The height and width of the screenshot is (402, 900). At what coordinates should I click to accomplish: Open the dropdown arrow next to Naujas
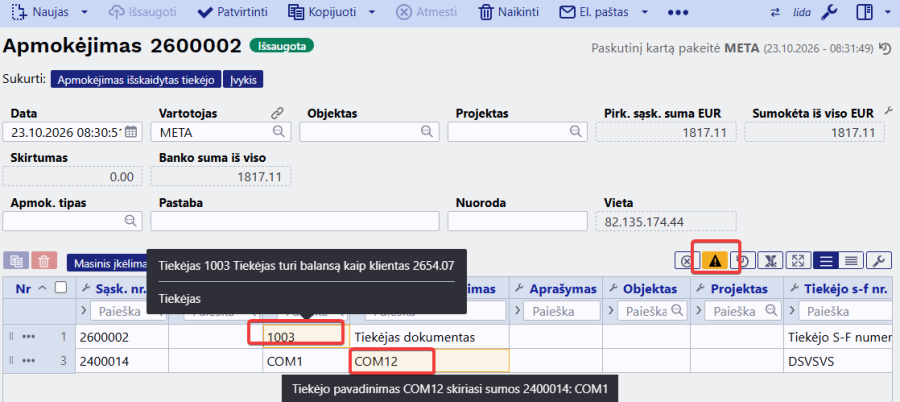84,12
